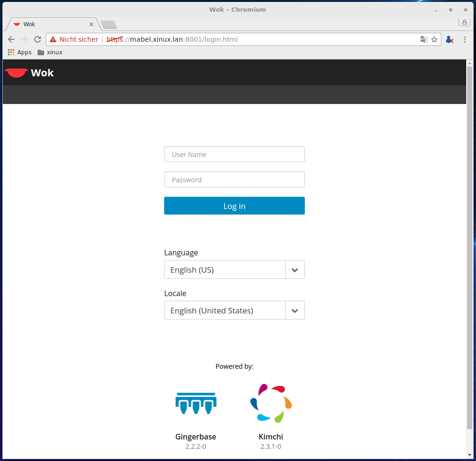Image resolution: width=476 pixels, height=461 pixels.
Task: Click the Apps grid shortcut
Action: (x=20, y=52)
